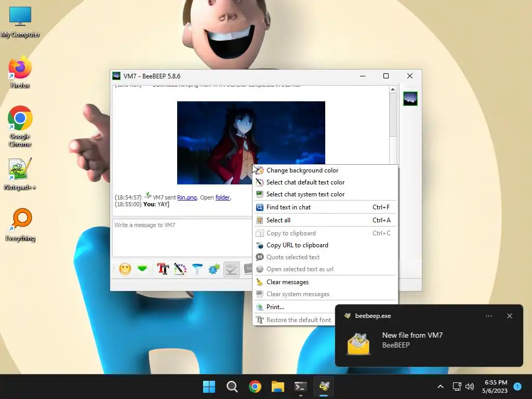Click the BeeBEEP taskbar icon
This screenshot has height=399, width=532.
(x=324, y=387)
